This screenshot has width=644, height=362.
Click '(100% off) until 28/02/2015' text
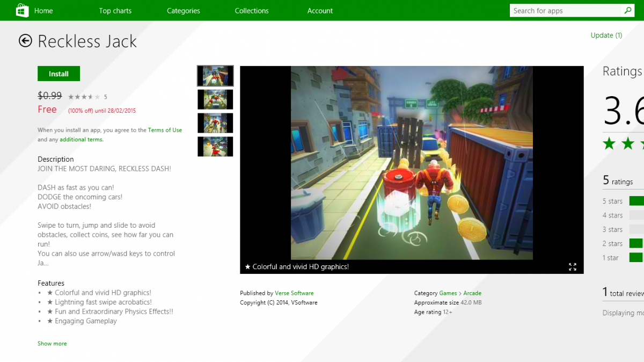coord(102,111)
